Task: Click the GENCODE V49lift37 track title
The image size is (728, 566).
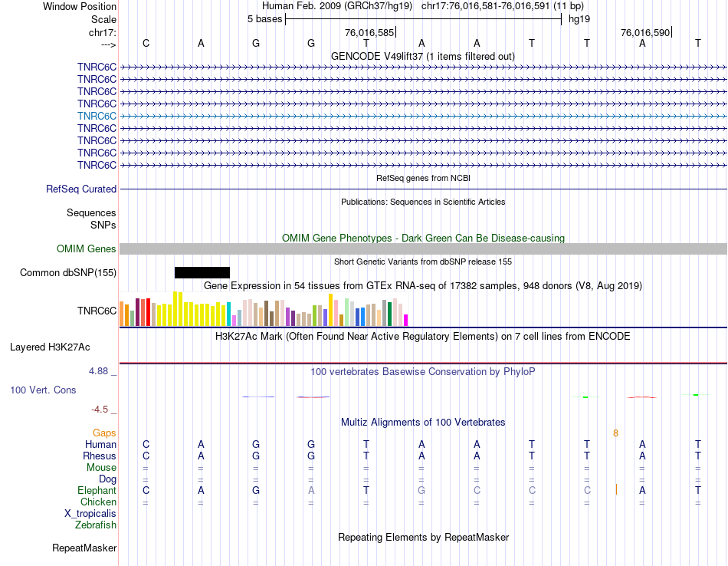Action: tap(423, 57)
